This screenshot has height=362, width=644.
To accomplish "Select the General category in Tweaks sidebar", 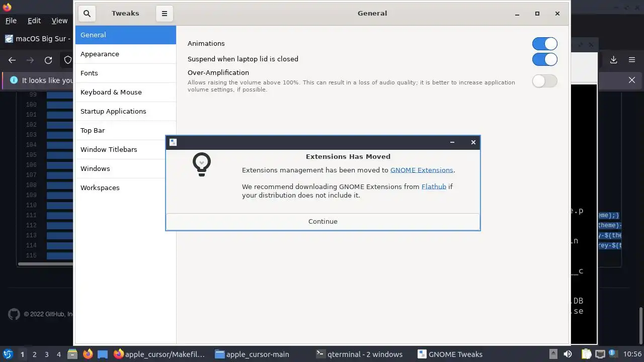I will click(126, 35).
